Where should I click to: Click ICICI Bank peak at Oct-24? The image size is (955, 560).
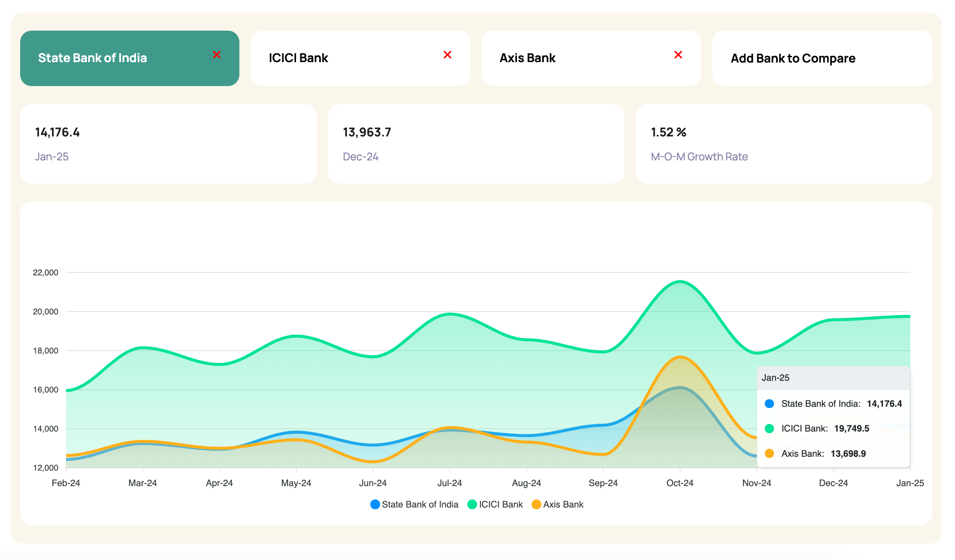tap(680, 282)
